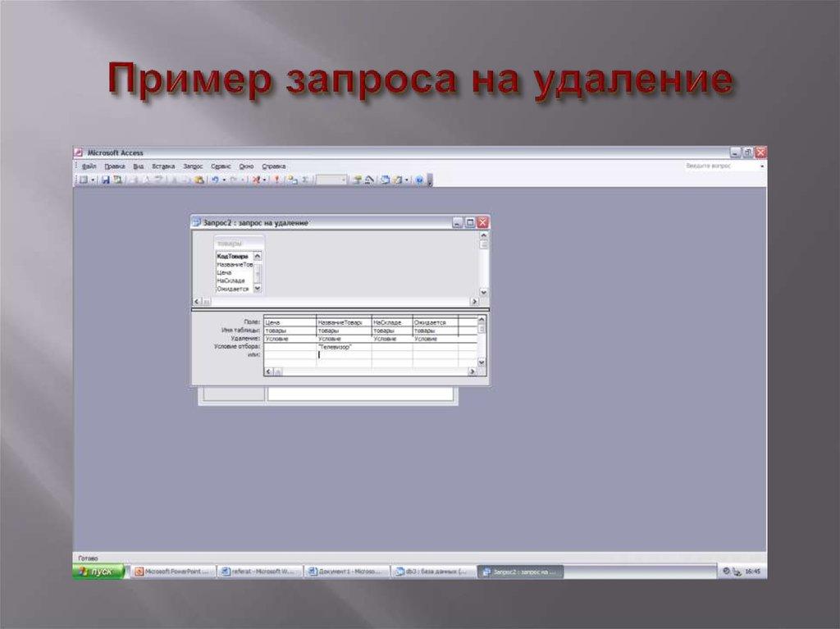
Task: Click the Save icon on the toolbar
Action: click(x=107, y=178)
